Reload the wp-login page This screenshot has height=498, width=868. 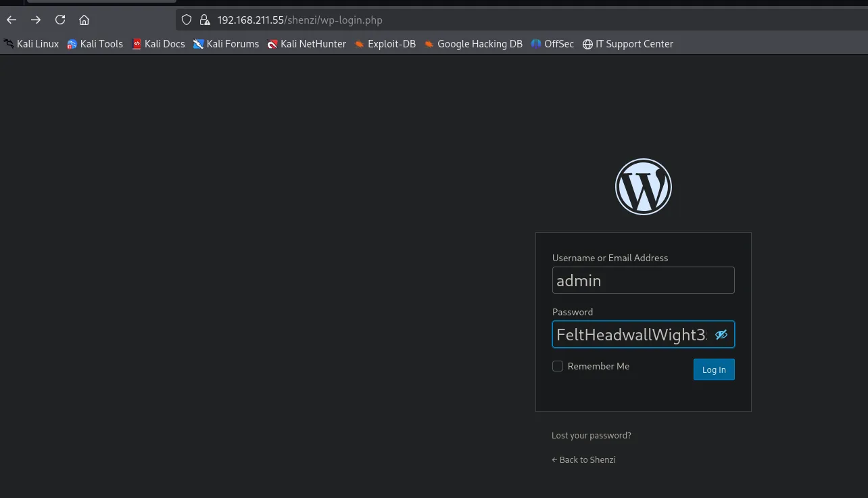click(x=60, y=20)
